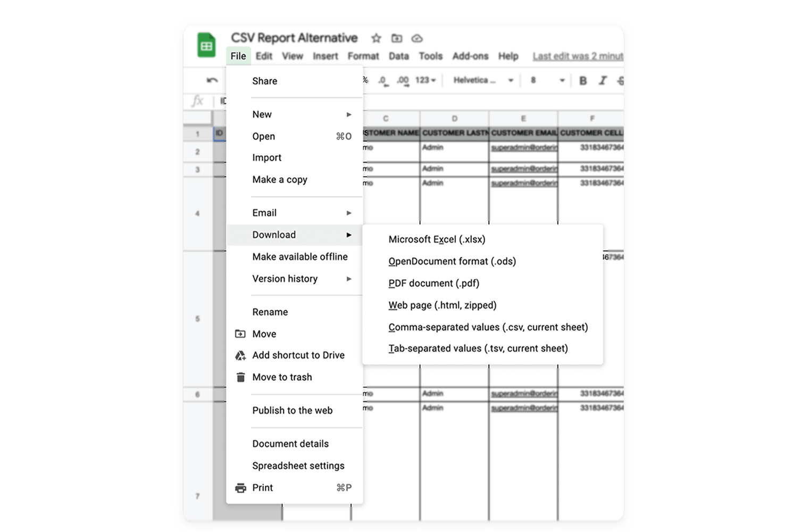Open the Insert menu
The height and width of the screenshot is (532, 809).
(326, 56)
